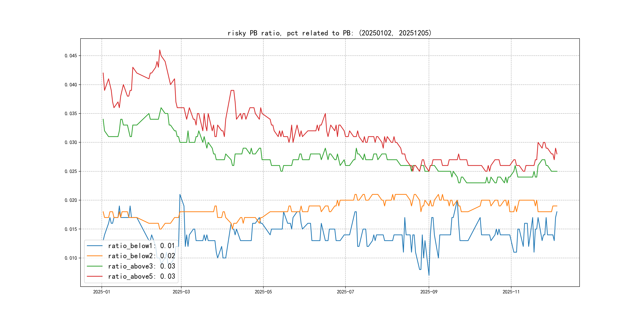
Task: Click the blue line's lowest dip near 2025-09
Action: [x=429, y=275]
